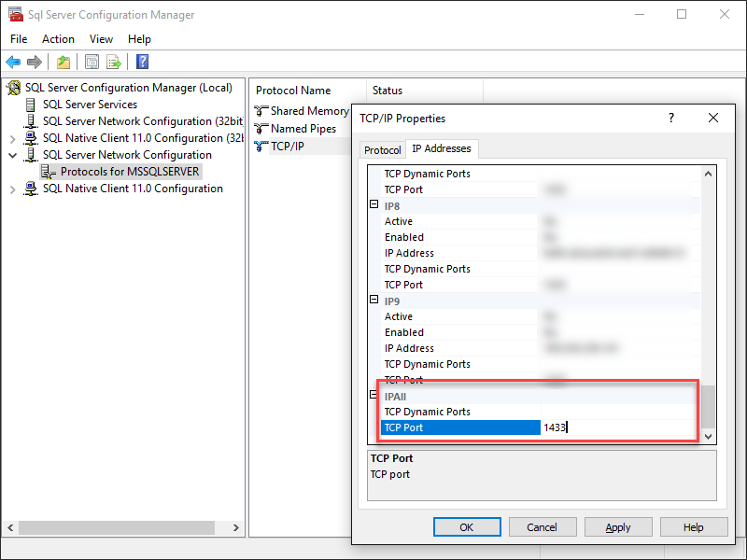Select the IP8 Active property row

(543, 221)
